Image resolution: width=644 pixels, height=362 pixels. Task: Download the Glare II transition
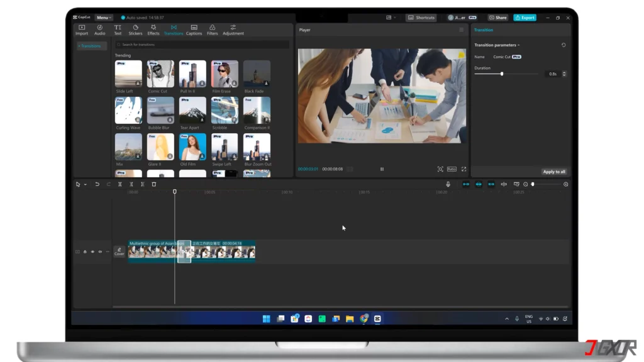pyautogui.click(x=170, y=156)
